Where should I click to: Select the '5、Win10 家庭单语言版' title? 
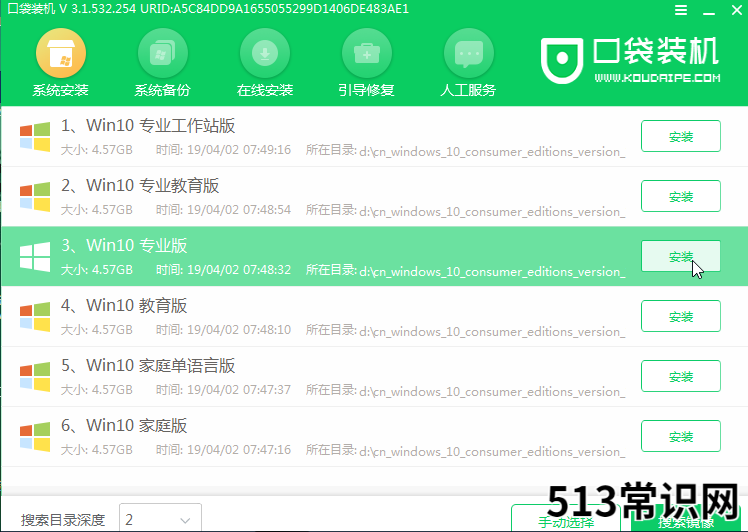point(148,365)
